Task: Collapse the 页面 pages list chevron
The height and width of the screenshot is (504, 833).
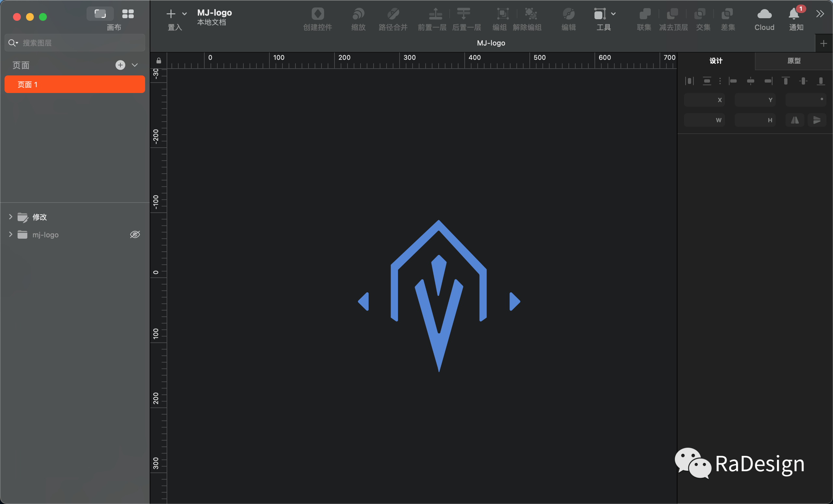Action: coord(135,65)
